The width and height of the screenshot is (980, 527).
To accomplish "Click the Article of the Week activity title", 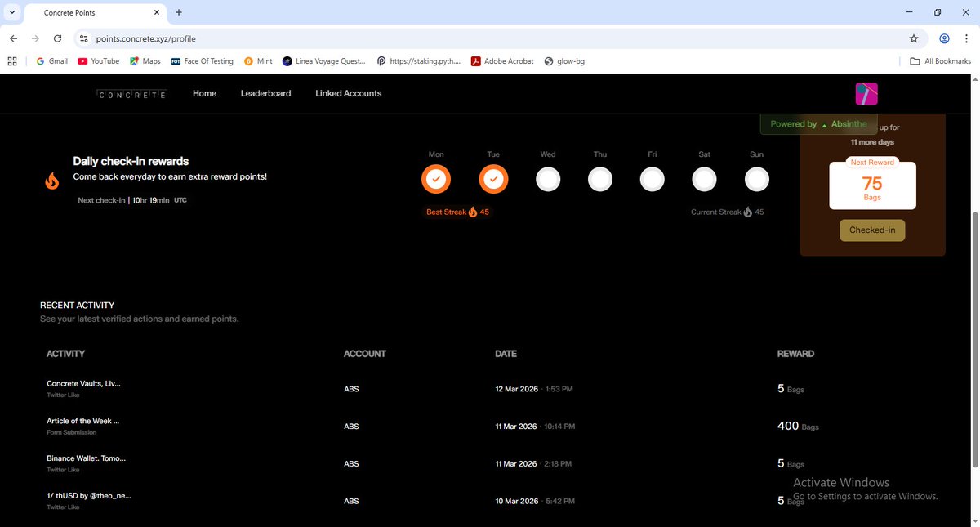I will (82, 421).
